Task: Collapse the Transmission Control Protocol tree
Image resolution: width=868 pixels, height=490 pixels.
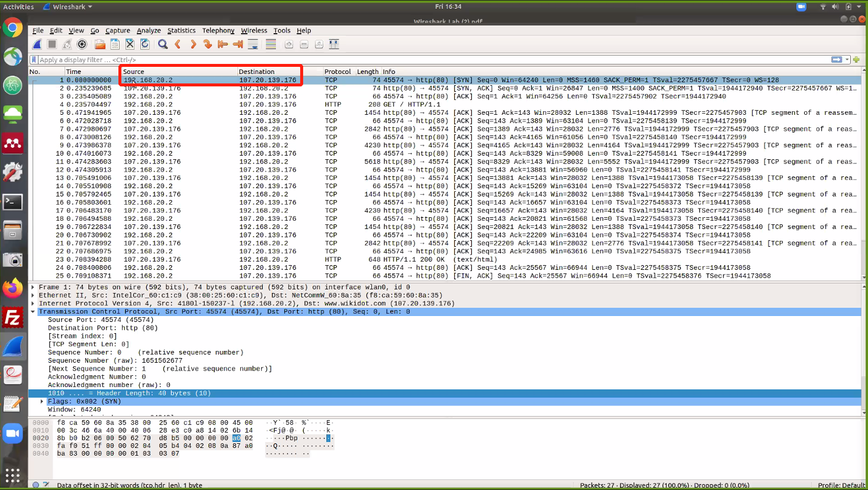Action: 33,312
